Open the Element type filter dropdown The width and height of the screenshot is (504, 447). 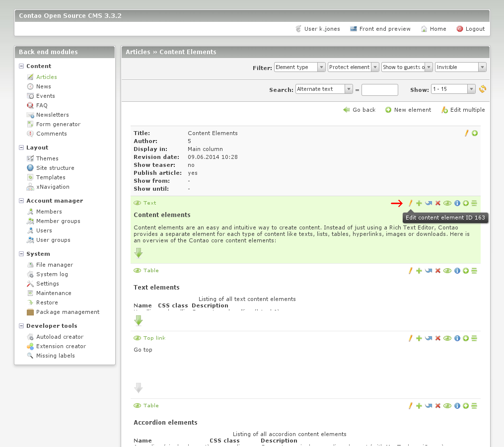point(299,67)
